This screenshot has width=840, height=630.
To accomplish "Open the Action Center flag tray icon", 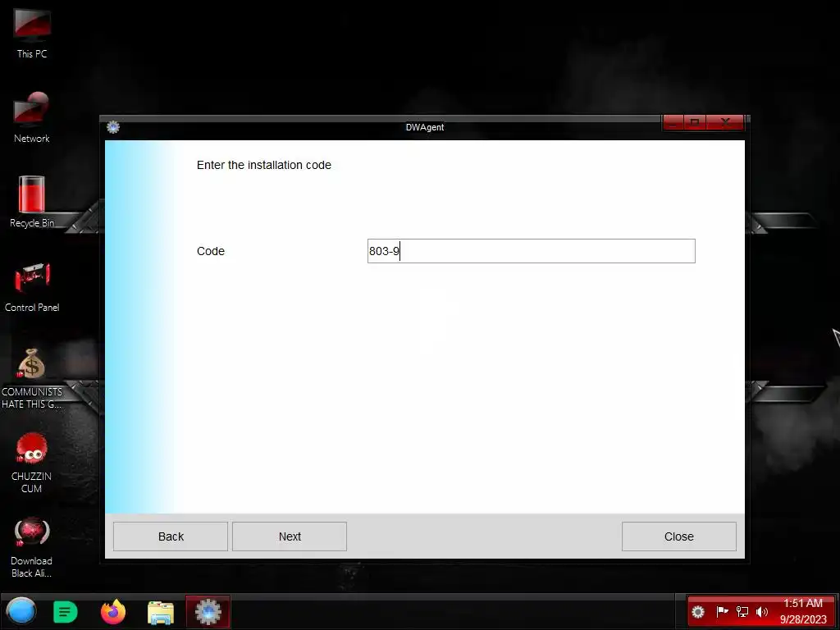I will (x=722, y=611).
